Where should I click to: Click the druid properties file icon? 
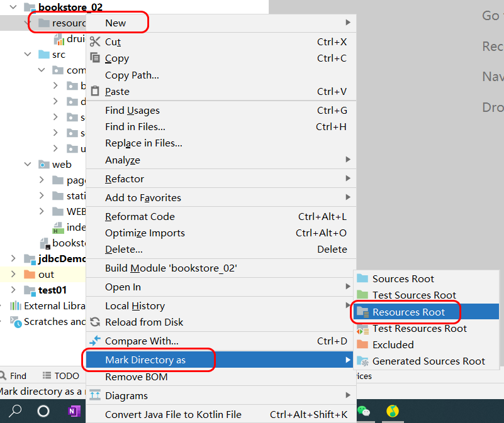(59, 39)
